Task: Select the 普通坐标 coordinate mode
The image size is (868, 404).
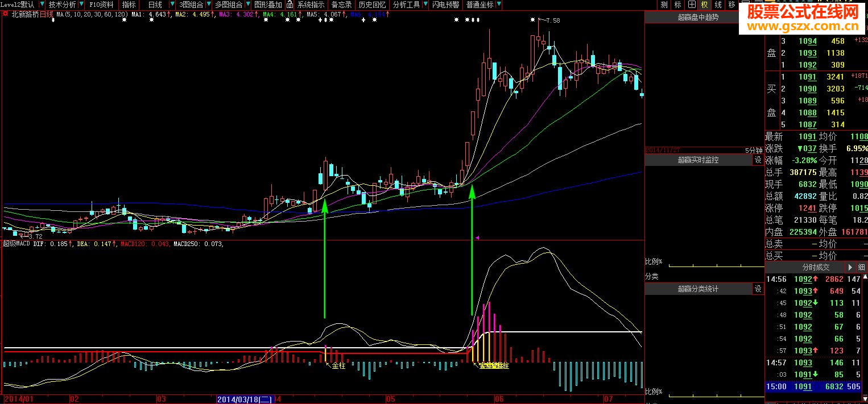Action: click(480, 5)
